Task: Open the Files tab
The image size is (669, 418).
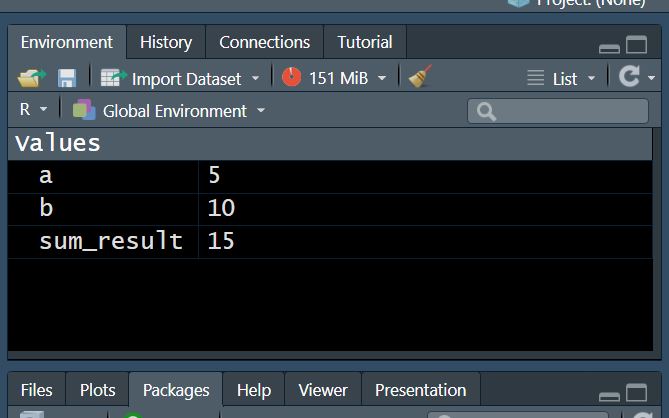Action: point(37,390)
